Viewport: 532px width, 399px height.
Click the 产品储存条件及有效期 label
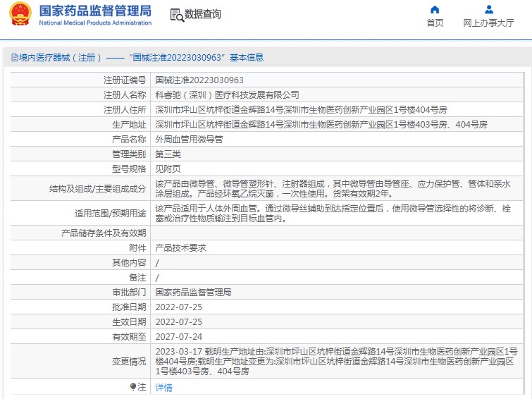(104, 233)
